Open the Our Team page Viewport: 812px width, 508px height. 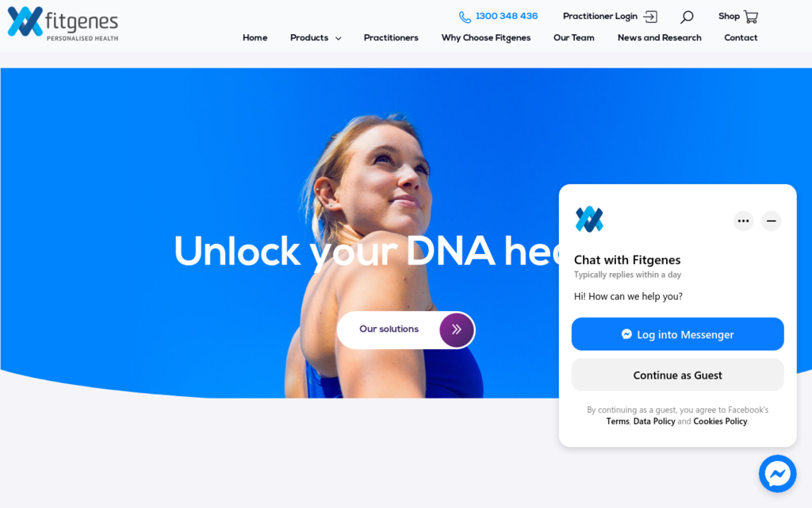tap(574, 38)
